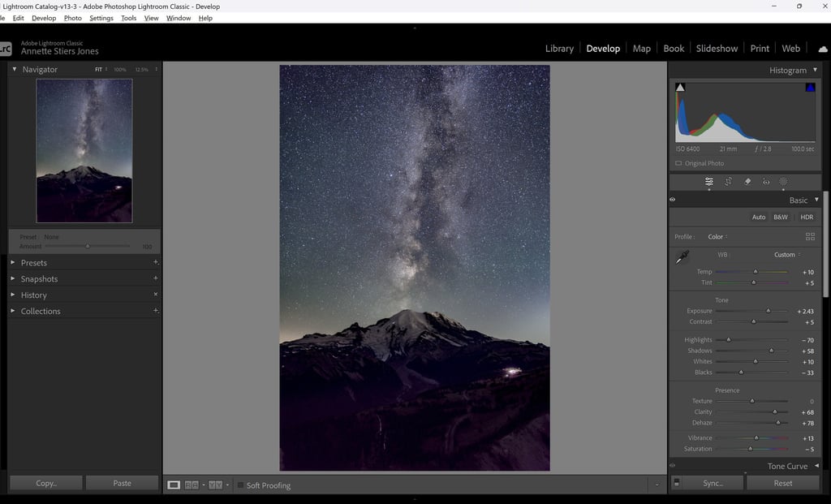Open the Settings menu
This screenshot has width=831, height=504.
coord(101,18)
